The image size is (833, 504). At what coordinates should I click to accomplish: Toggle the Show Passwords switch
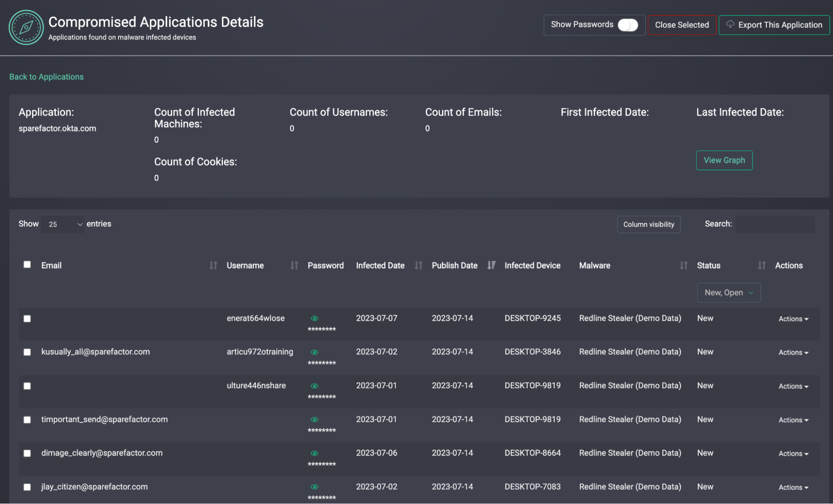point(628,25)
